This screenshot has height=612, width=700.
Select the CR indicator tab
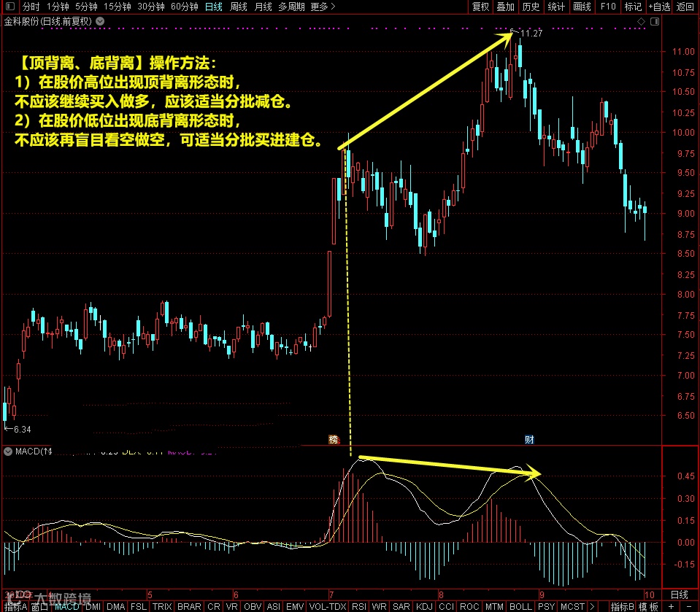click(x=214, y=607)
